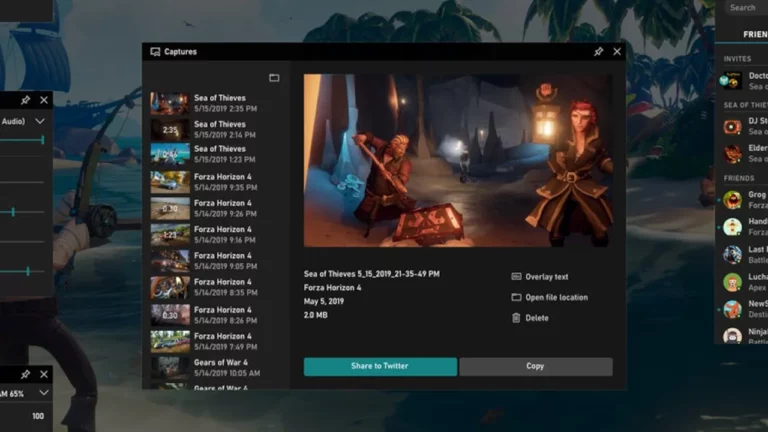This screenshot has height=432, width=768.
Task: Share the capture to Twitter
Action: point(380,366)
